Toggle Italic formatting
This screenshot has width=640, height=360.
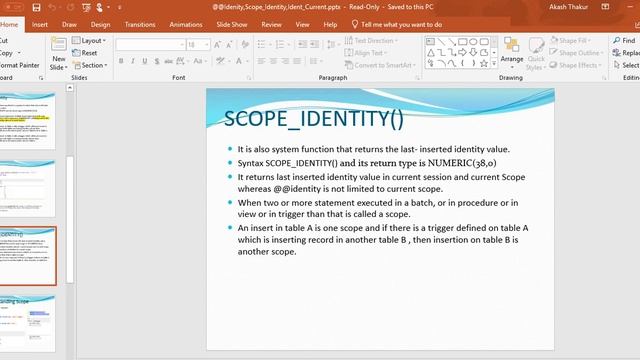pyautogui.click(x=133, y=61)
